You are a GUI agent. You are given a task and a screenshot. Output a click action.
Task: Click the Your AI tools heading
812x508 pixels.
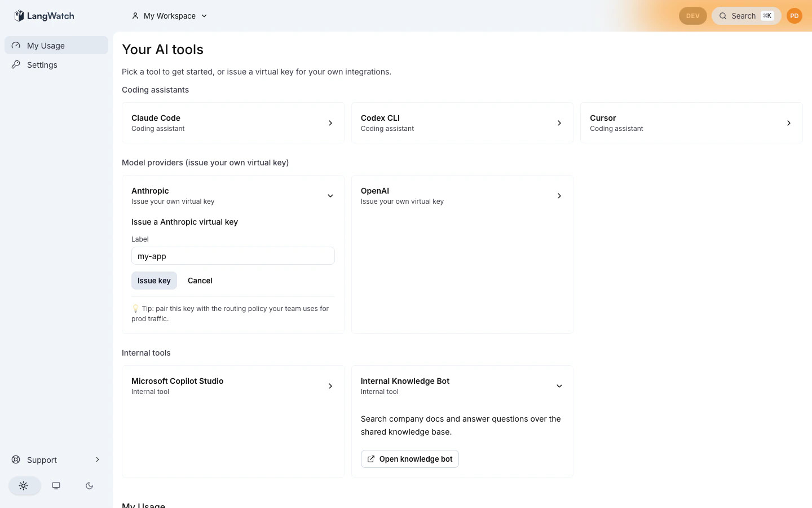click(162, 50)
